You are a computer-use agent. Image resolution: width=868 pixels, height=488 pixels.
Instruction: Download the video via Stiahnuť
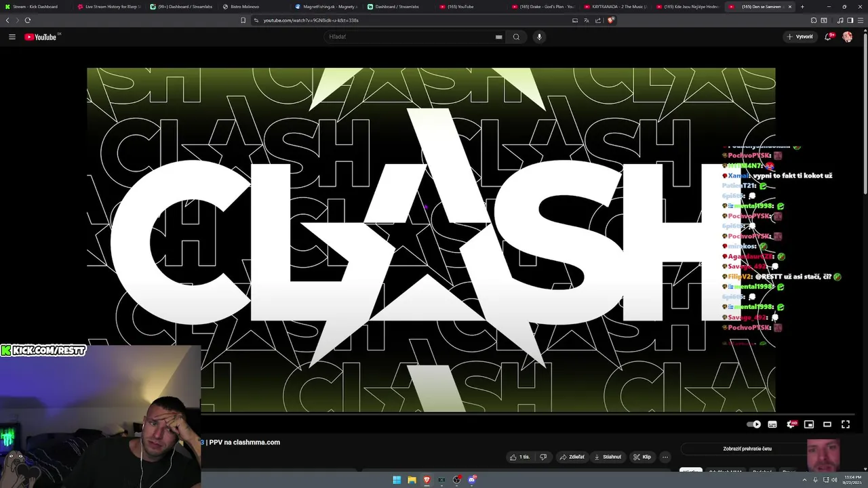click(608, 457)
